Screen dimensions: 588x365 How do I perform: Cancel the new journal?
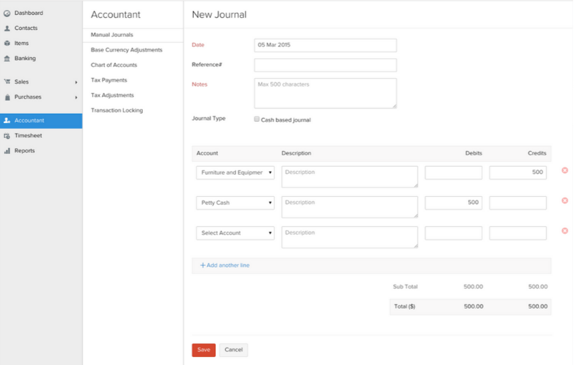point(233,350)
